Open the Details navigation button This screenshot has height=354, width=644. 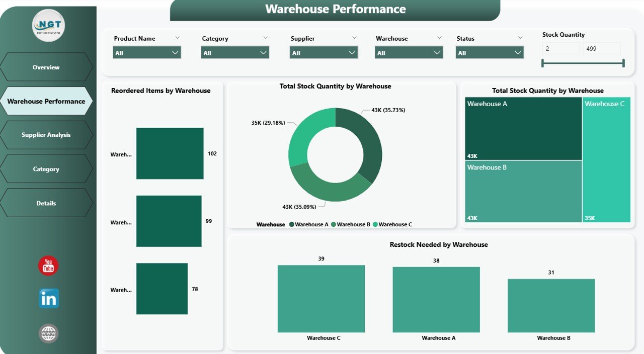[46, 203]
